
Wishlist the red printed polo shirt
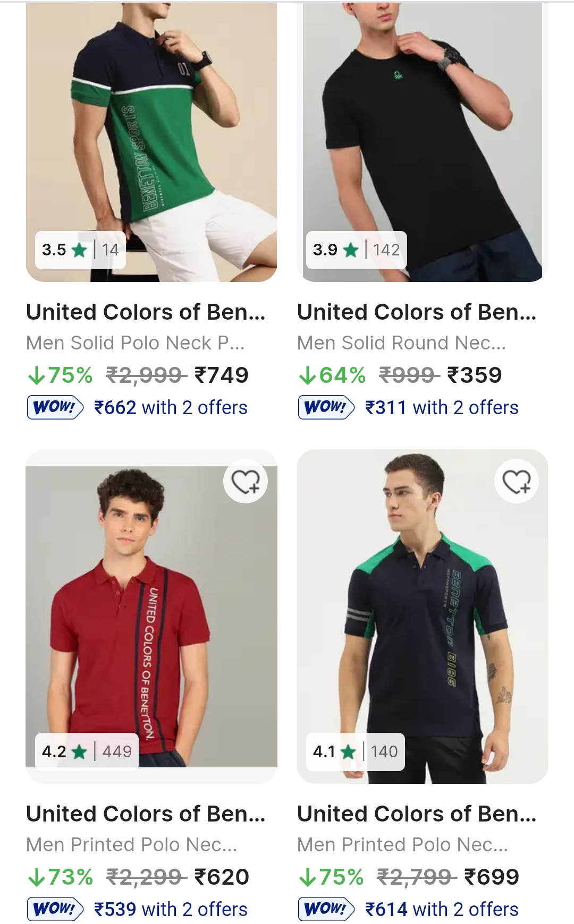coord(246,482)
